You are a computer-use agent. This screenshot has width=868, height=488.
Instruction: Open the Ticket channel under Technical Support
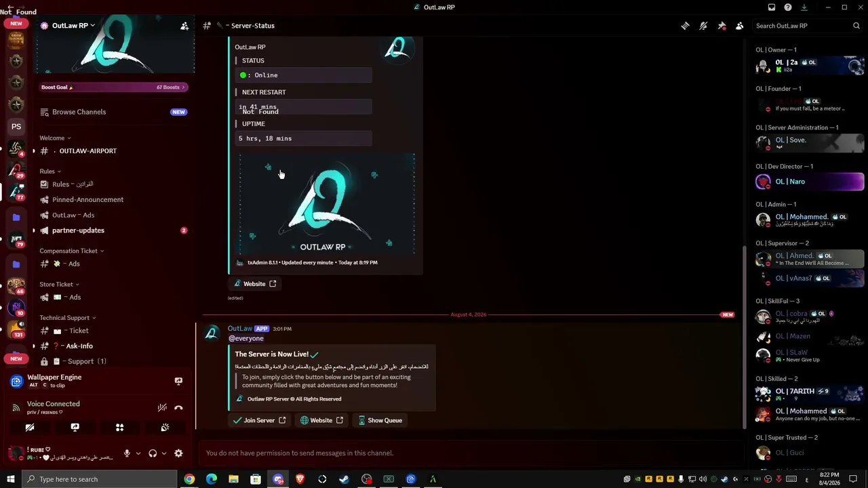(x=113, y=331)
